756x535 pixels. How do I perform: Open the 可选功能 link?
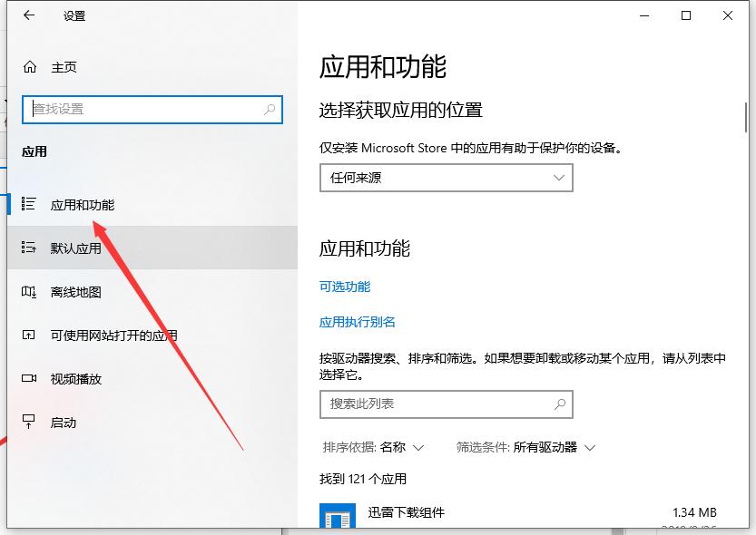pyautogui.click(x=344, y=287)
